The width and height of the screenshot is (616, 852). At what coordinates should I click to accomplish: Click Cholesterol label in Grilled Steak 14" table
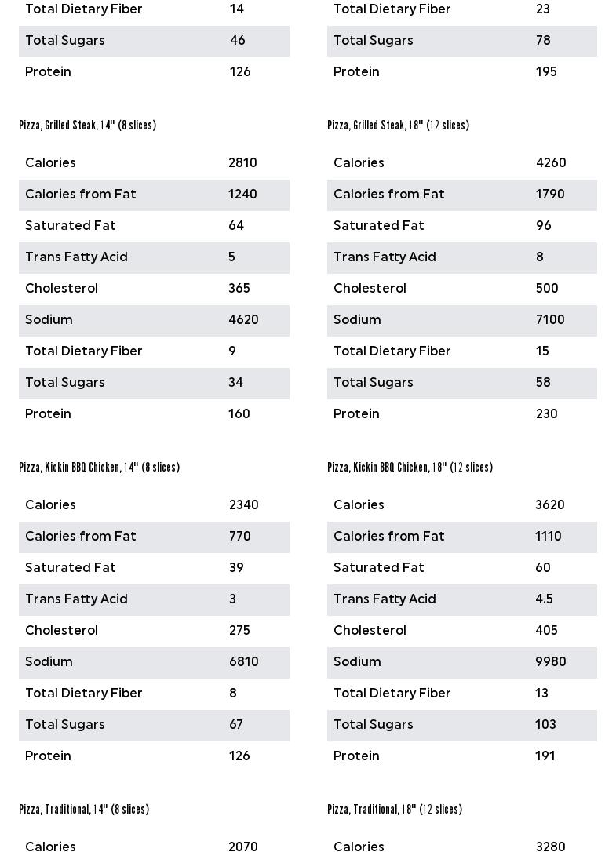click(x=61, y=289)
